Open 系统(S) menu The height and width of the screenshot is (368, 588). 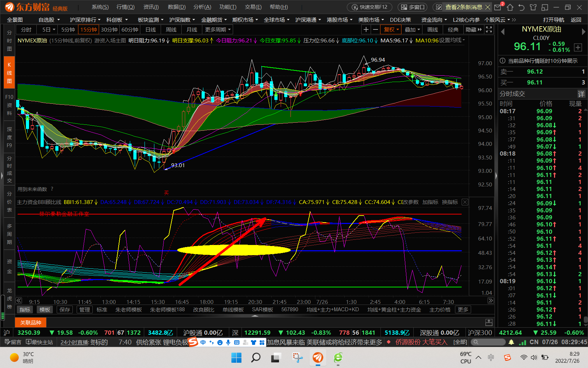tap(100, 7)
